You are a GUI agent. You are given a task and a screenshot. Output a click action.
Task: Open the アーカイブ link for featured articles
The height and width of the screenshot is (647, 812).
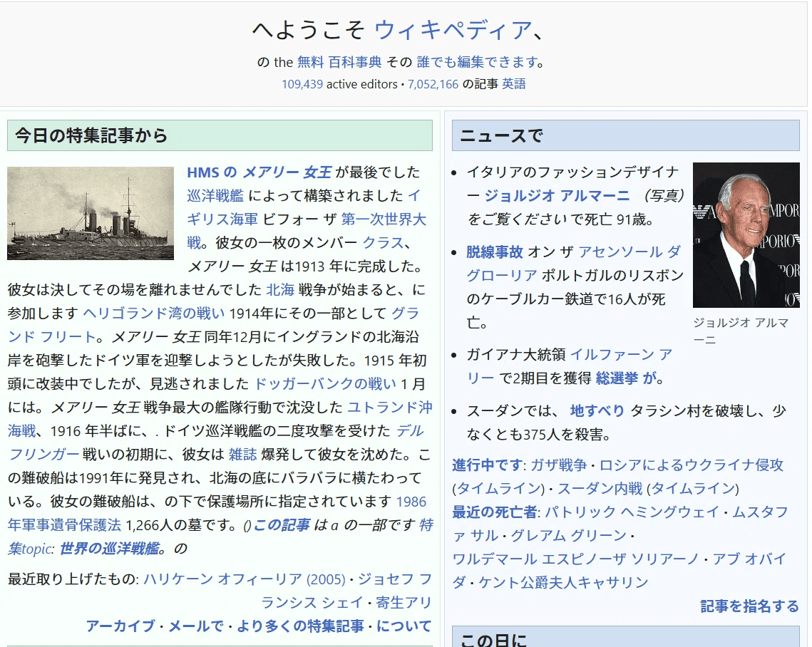point(120,626)
